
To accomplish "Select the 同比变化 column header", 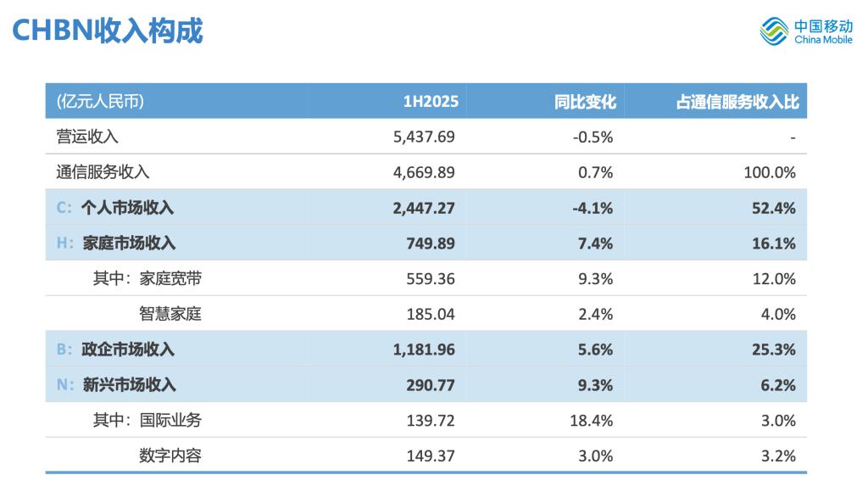I will 585,102.
